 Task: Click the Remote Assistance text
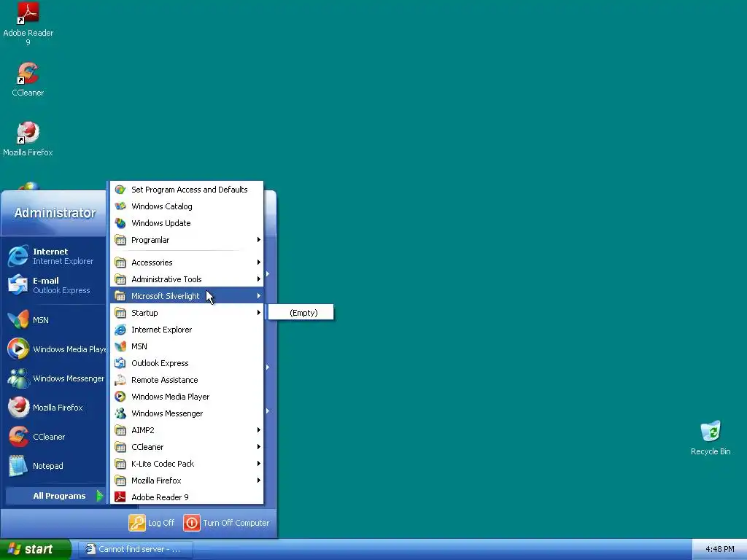[164, 379]
